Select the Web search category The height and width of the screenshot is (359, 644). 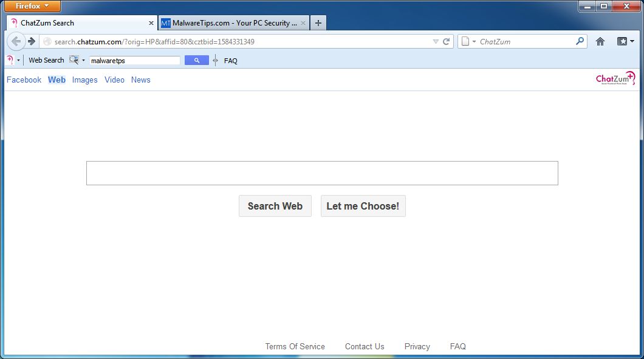[x=57, y=80]
